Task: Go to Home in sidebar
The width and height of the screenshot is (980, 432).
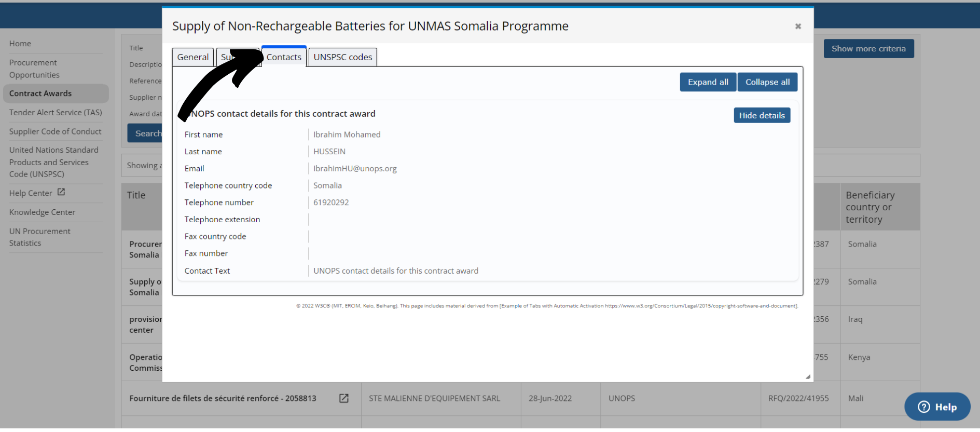Action: 20,44
